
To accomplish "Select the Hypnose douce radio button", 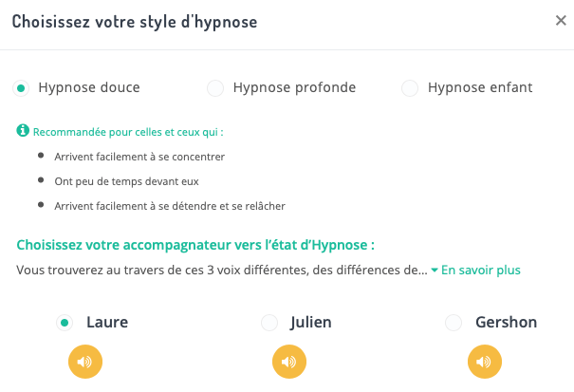I will pos(20,88).
